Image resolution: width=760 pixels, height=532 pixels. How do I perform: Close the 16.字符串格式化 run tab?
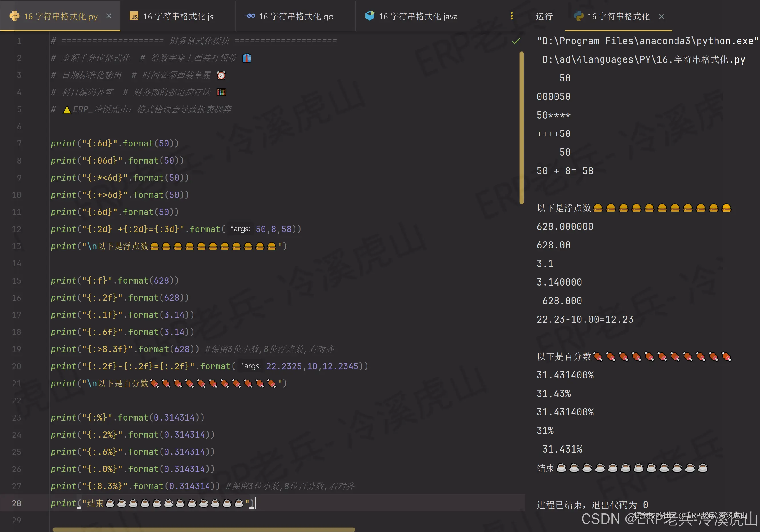662,17
